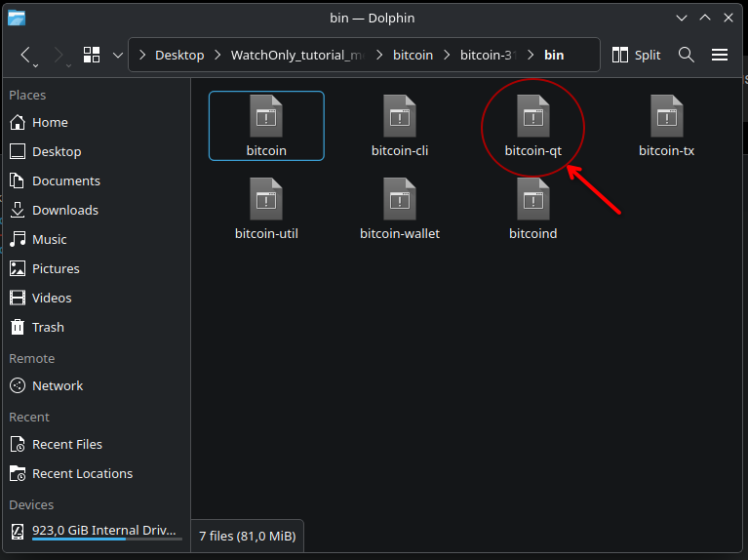Click the '7 files (81,0 MiB)' status text
The width and height of the screenshot is (748, 560).
247,537
